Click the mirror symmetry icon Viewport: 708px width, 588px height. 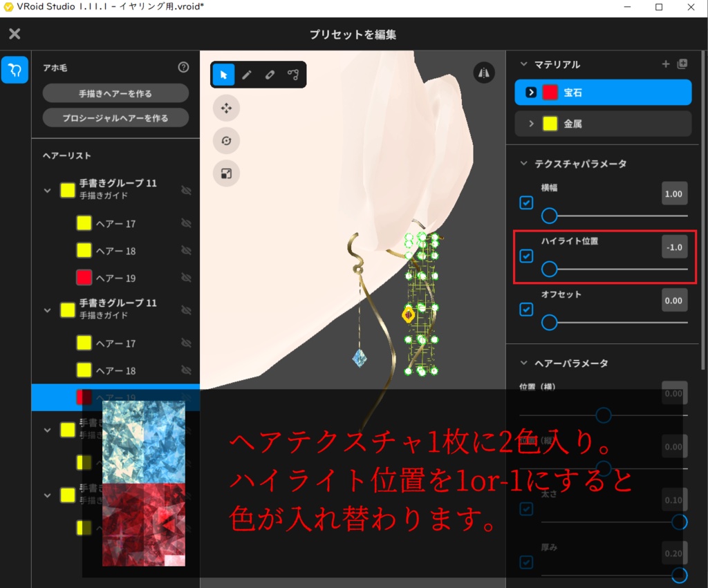click(x=484, y=72)
